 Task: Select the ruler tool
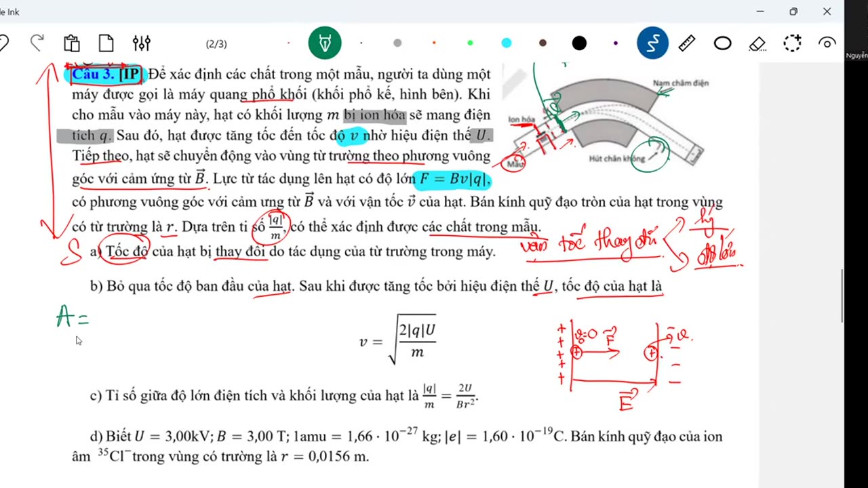687,43
